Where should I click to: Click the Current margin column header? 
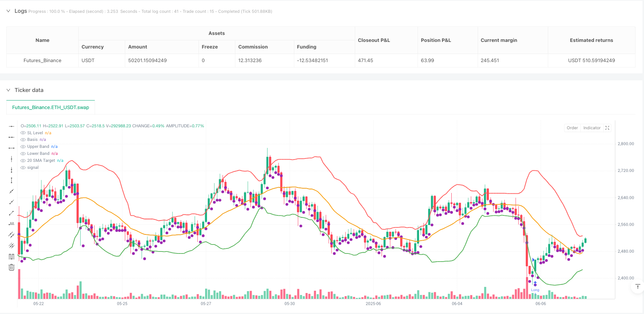pos(513,40)
